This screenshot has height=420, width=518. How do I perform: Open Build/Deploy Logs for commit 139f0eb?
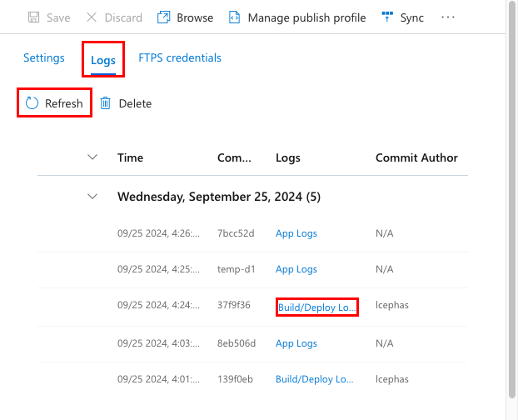316,379
